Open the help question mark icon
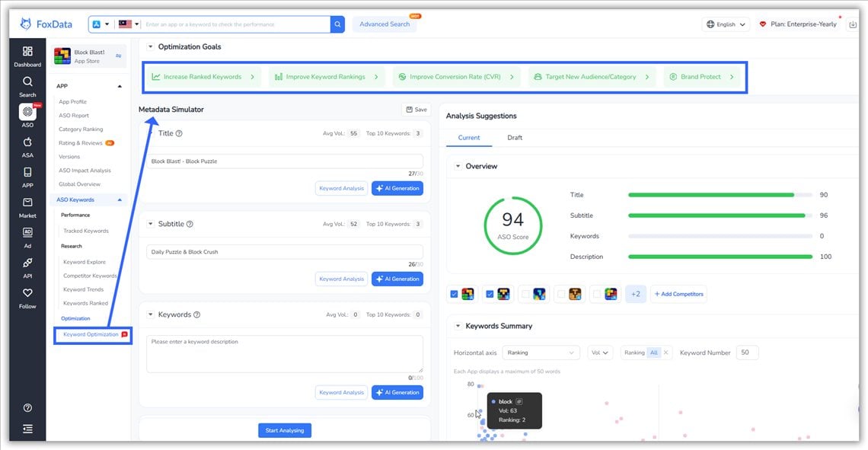The height and width of the screenshot is (450, 868). point(27,408)
